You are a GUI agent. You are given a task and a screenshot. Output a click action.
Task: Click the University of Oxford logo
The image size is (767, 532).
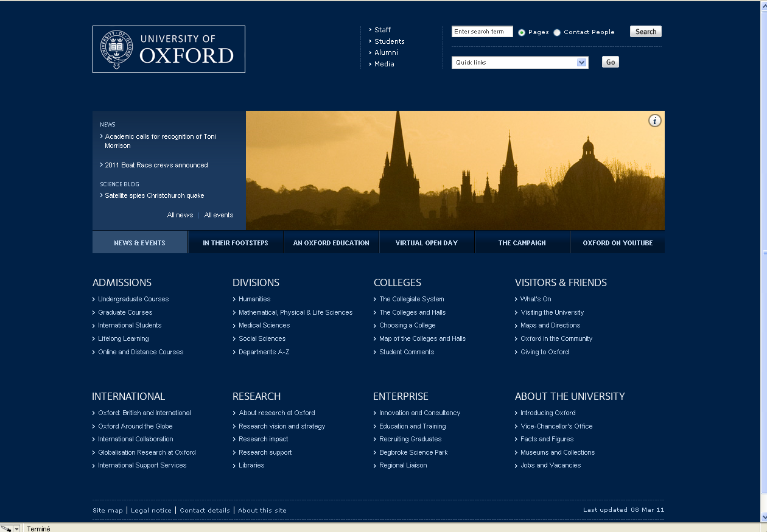(x=169, y=49)
